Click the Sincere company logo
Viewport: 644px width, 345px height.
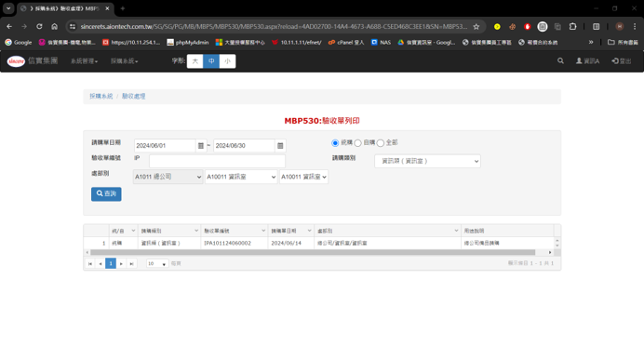16,61
